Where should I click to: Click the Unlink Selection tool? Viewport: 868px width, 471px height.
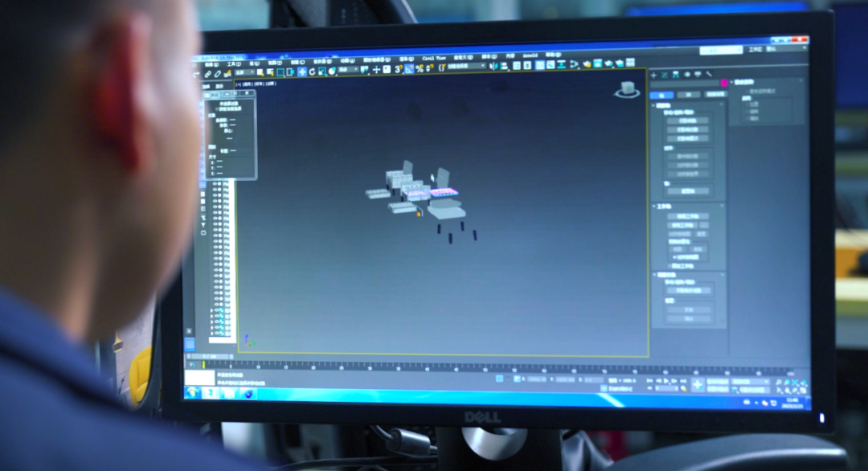tap(218, 74)
